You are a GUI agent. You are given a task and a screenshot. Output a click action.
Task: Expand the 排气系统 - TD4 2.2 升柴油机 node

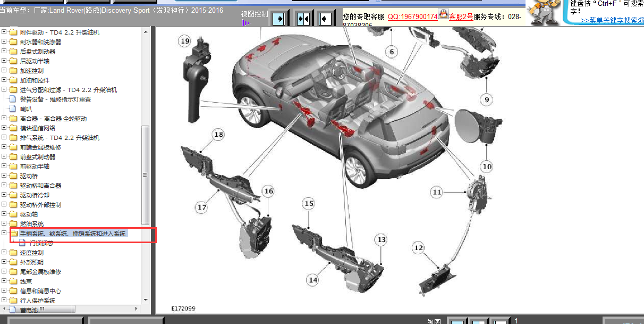4,138
